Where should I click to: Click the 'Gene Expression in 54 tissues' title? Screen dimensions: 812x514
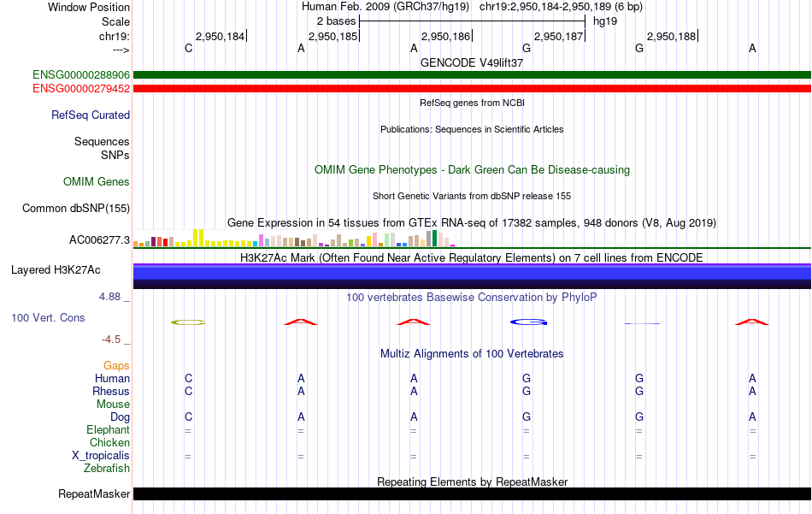pyautogui.click(x=472, y=223)
